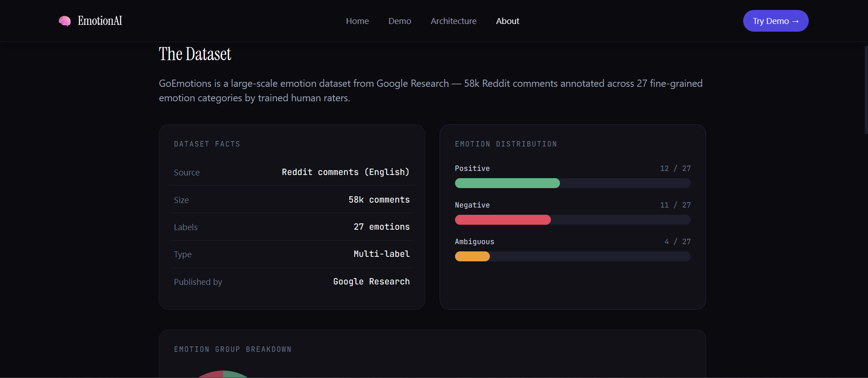Click the '12 / 27' count
The width and height of the screenshot is (868, 378).
[x=675, y=168]
